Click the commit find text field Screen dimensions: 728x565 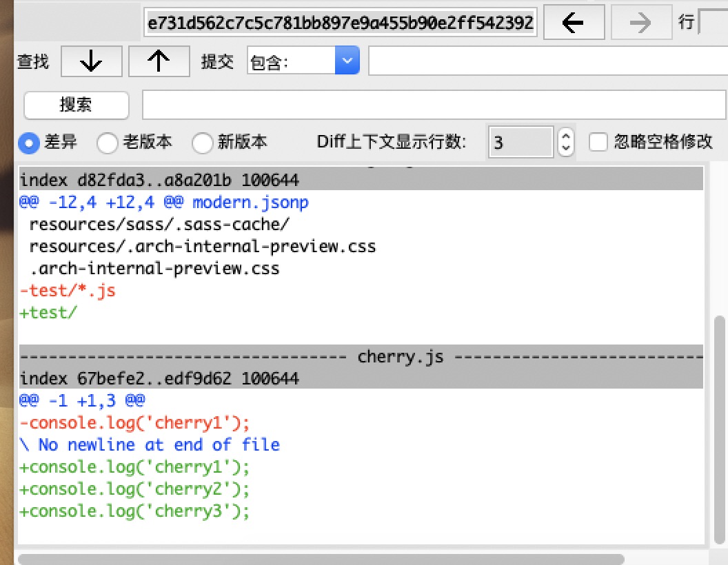pos(548,61)
